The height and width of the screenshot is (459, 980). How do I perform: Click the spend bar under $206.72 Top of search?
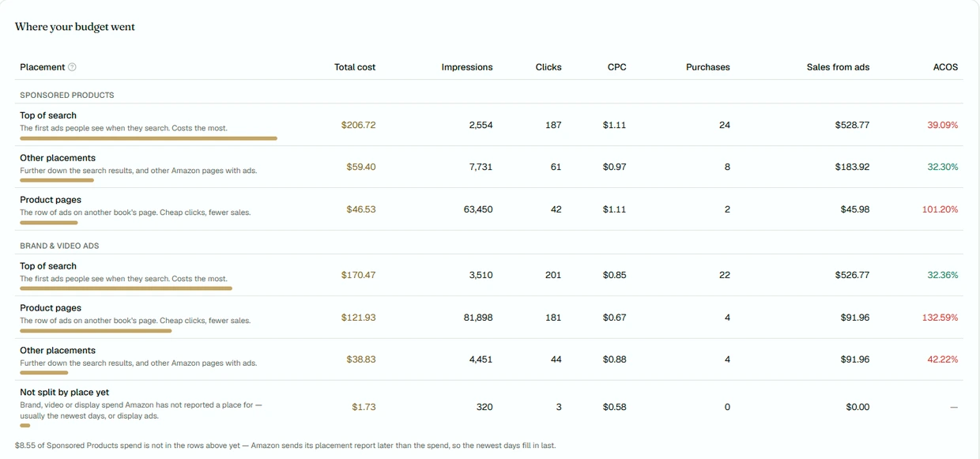pyautogui.click(x=149, y=138)
